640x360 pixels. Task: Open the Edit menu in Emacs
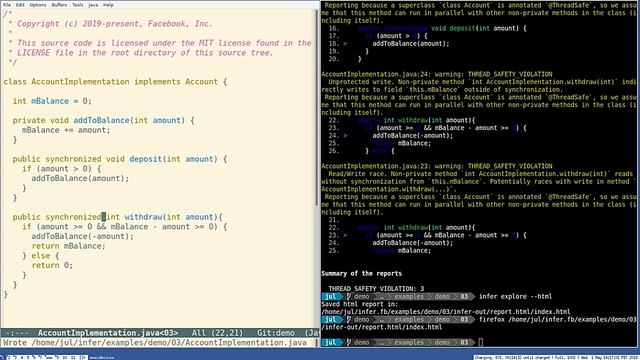[x=20, y=5]
